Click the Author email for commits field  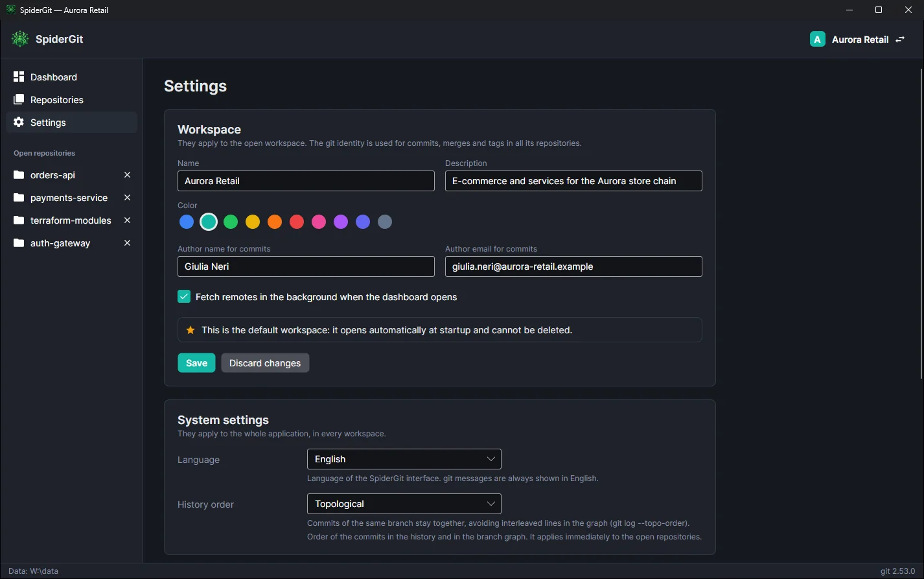click(x=573, y=266)
